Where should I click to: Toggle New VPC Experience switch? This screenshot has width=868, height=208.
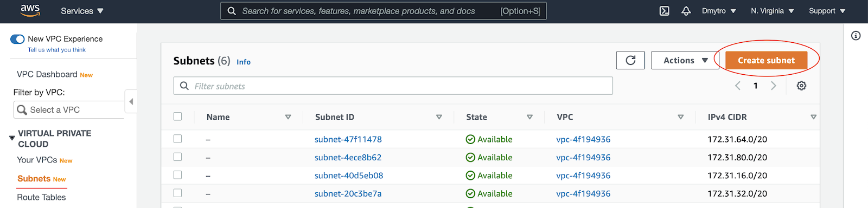coord(17,39)
